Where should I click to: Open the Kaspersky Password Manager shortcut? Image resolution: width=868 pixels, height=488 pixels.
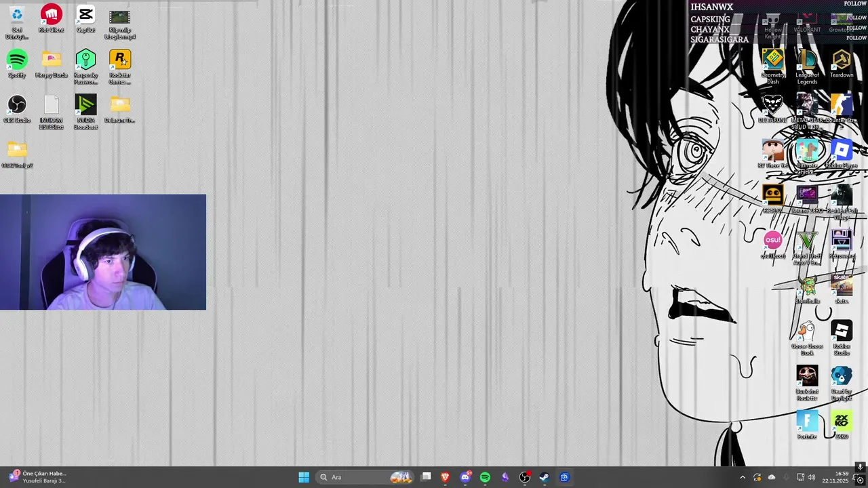pos(85,67)
